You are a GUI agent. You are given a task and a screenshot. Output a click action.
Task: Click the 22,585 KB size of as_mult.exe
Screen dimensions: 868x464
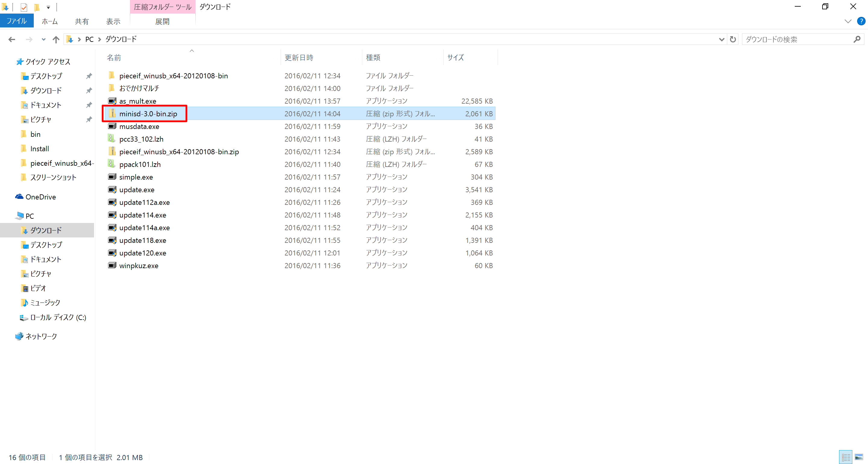(x=477, y=101)
